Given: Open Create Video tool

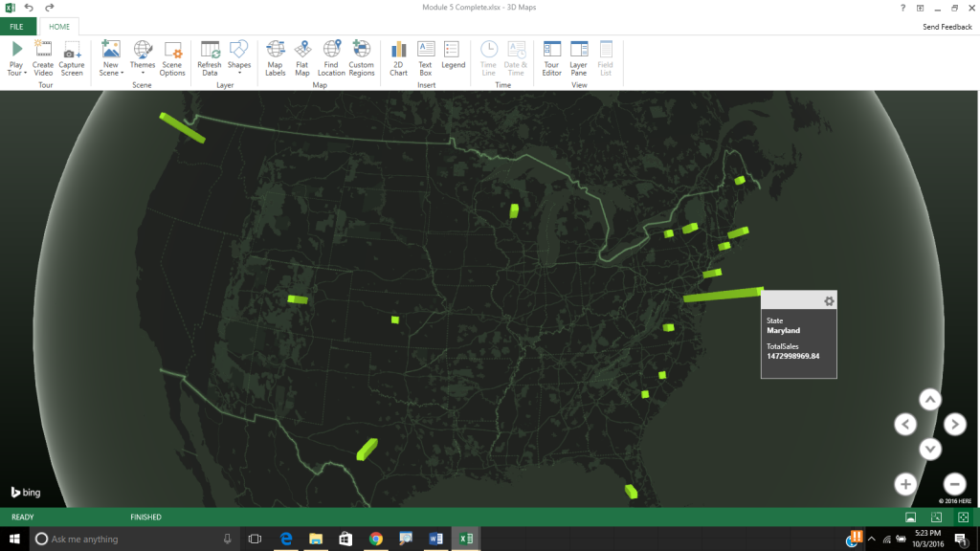Looking at the screenshot, I should [42, 58].
